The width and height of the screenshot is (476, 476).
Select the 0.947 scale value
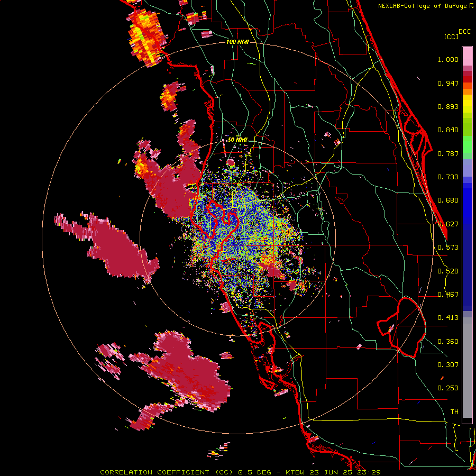(448, 83)
